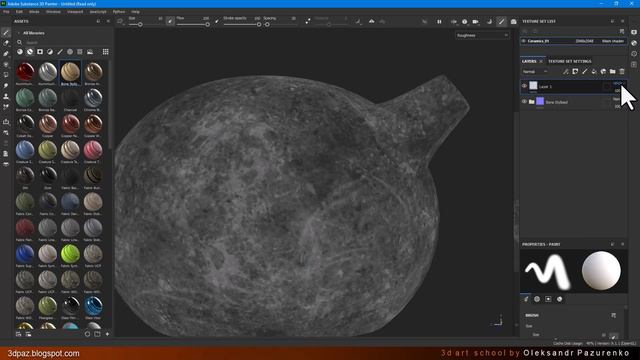Expand the All libraries breadcrumb arrow
640x360 pixels.
click(18, 33)
